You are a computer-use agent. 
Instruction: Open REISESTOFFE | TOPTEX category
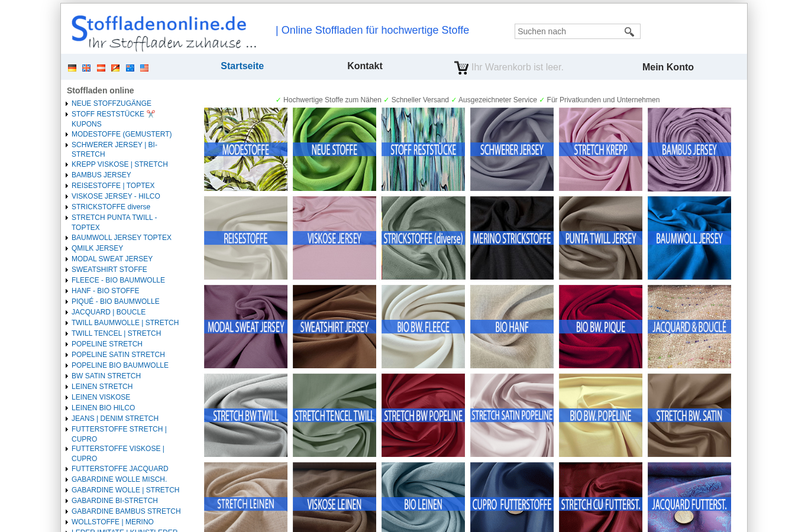point(113,186)
